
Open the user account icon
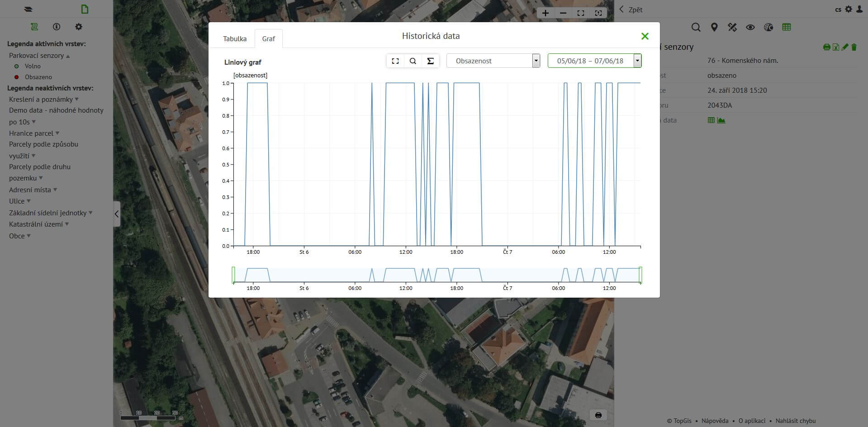(x=859, y=9)
